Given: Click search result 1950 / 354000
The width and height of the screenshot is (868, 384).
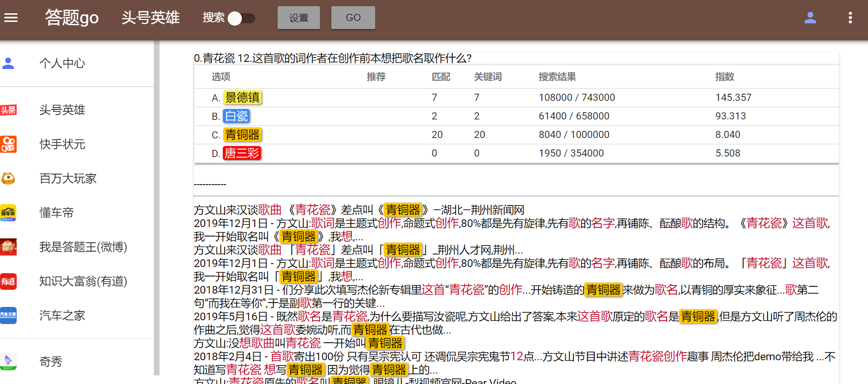Looking at the screenshot, I should click(x=571, y=153).
